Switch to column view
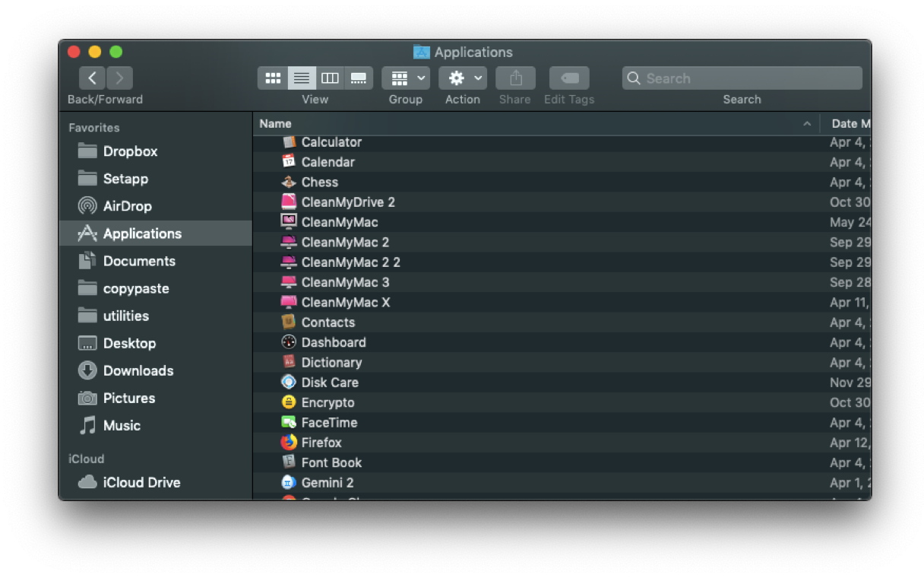This screenshot has width=924, height=578. click(330, 78)
